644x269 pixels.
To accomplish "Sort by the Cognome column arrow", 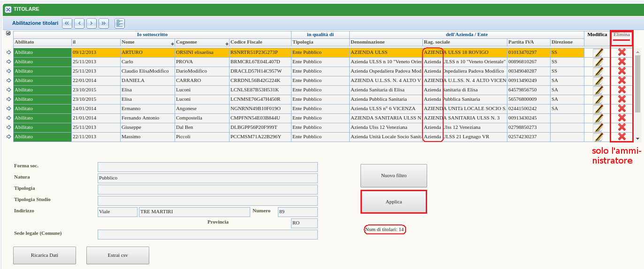I will coord(227,44).
